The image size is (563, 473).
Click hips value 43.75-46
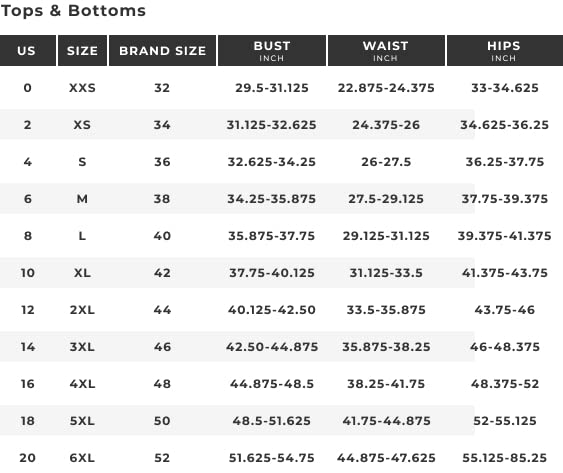pyautogui.click(x=504, y=310)
